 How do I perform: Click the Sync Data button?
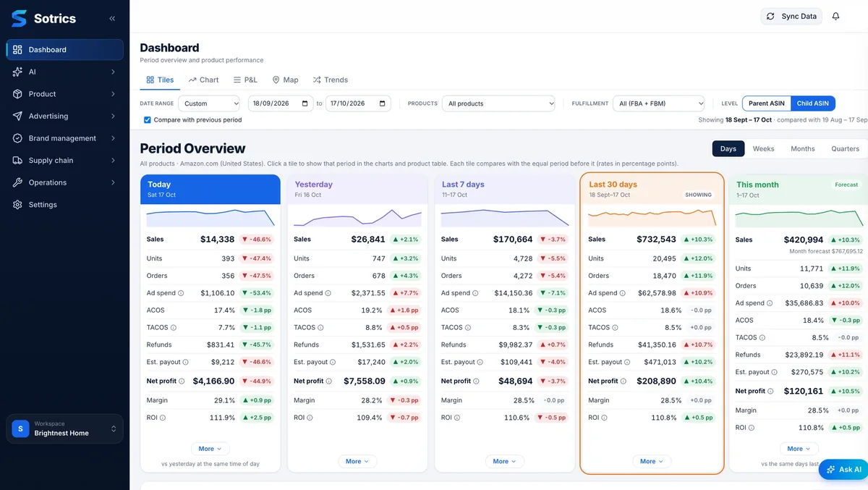[x=791, y=16]
